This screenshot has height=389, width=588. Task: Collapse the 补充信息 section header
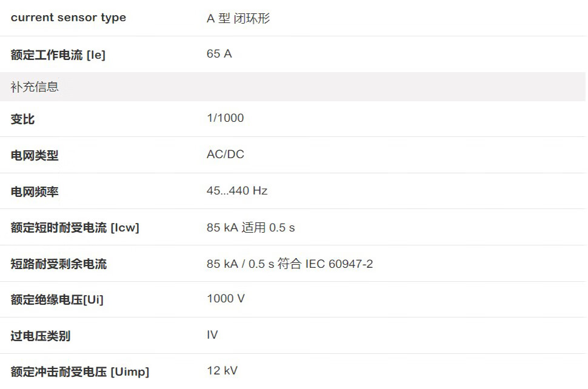coord(35,87)
